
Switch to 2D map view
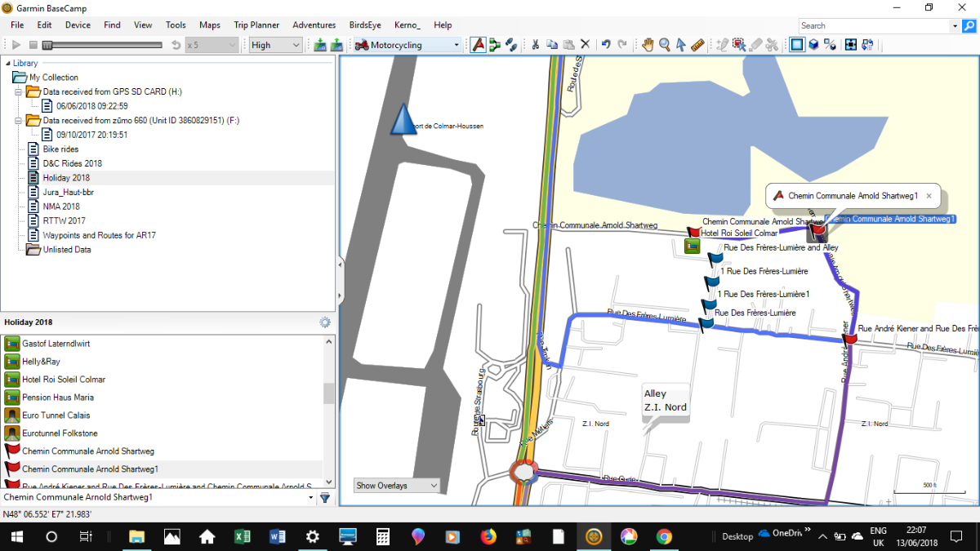click(797, 45)
